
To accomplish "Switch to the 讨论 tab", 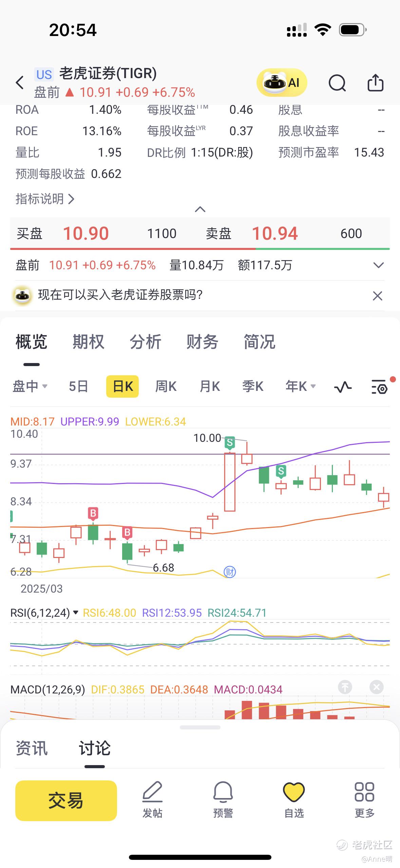I will [x=95, y=748].
